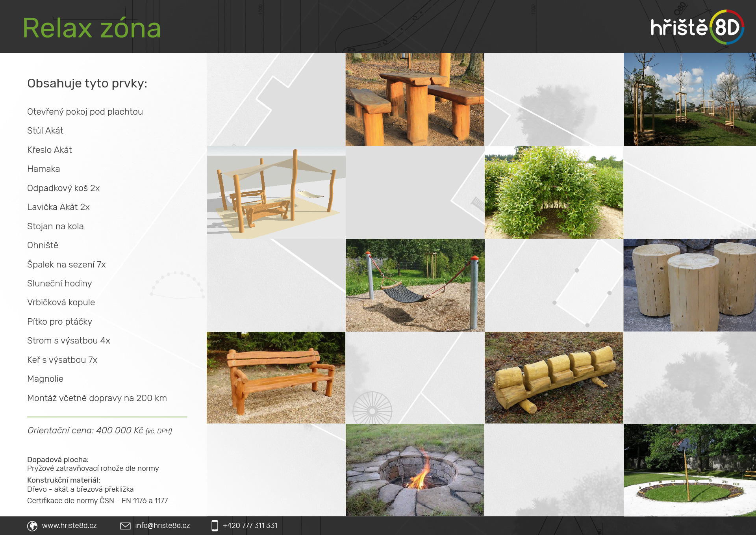Click the list item Pítko pro ptáčky

(x=60, y=322)
